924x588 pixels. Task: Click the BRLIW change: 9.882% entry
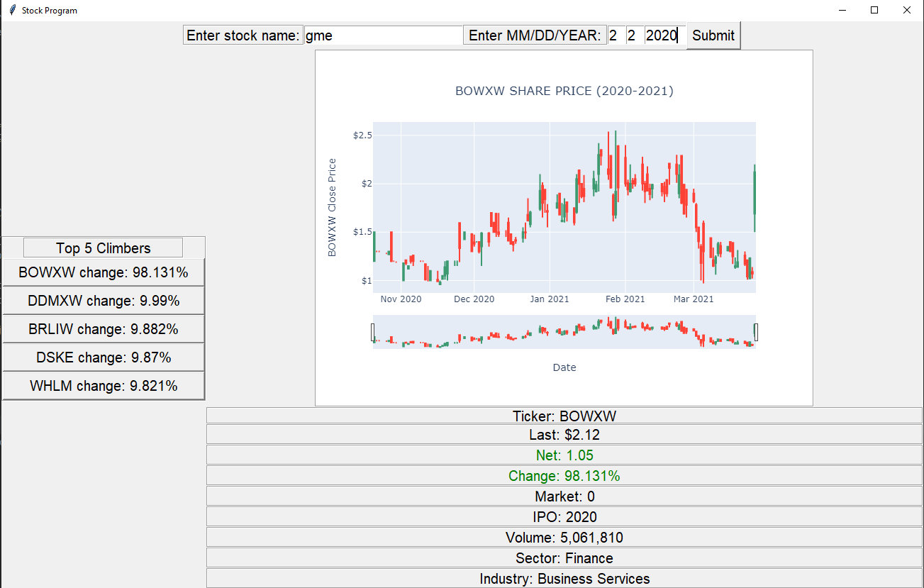(103, 328)
